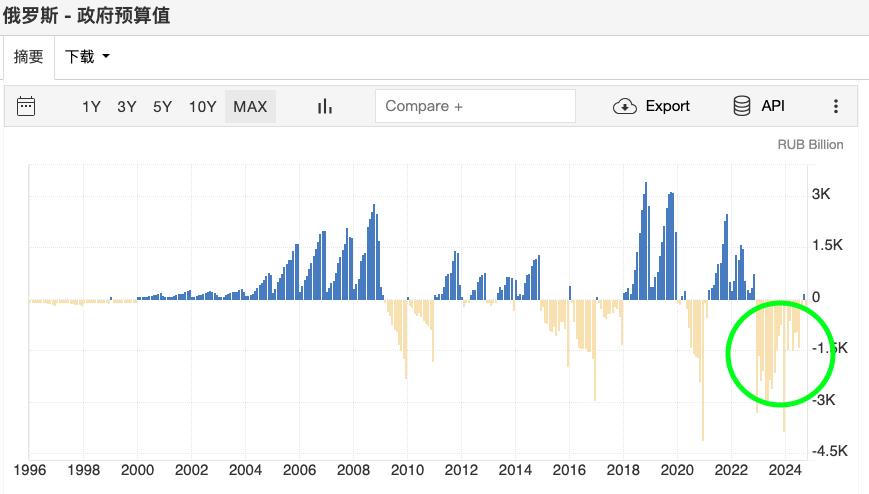
Task: Select the 1Y time range
Action: pos(91,106)
